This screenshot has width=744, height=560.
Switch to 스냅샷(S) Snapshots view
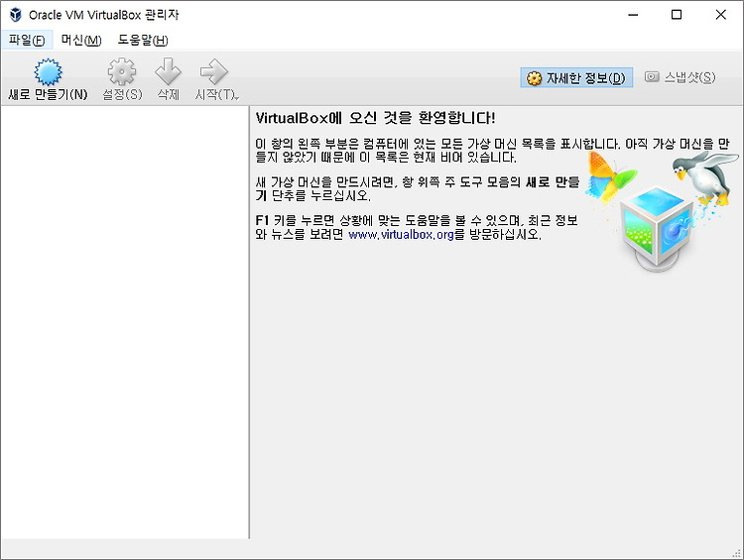680,77
